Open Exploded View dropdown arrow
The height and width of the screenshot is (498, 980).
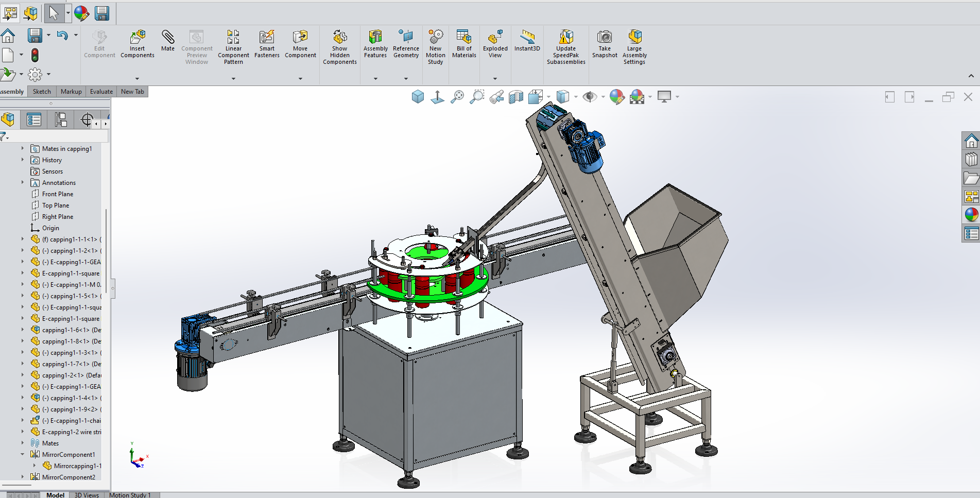click(x=495, y=79)
